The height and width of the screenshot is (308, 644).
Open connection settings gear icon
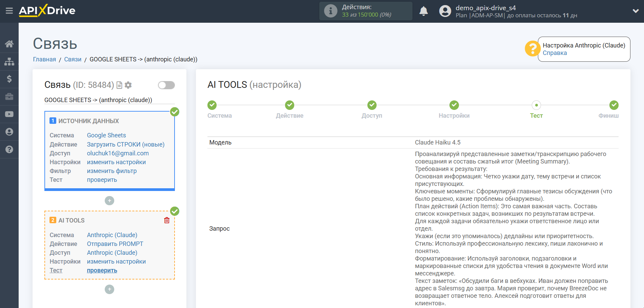click(128, 85)
